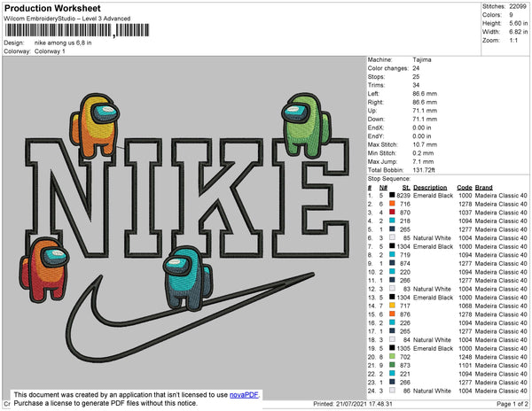The image size is (532, 411).
Task: Click the Max Jump value 7.1 mm
Action: [x=423, y=161]
